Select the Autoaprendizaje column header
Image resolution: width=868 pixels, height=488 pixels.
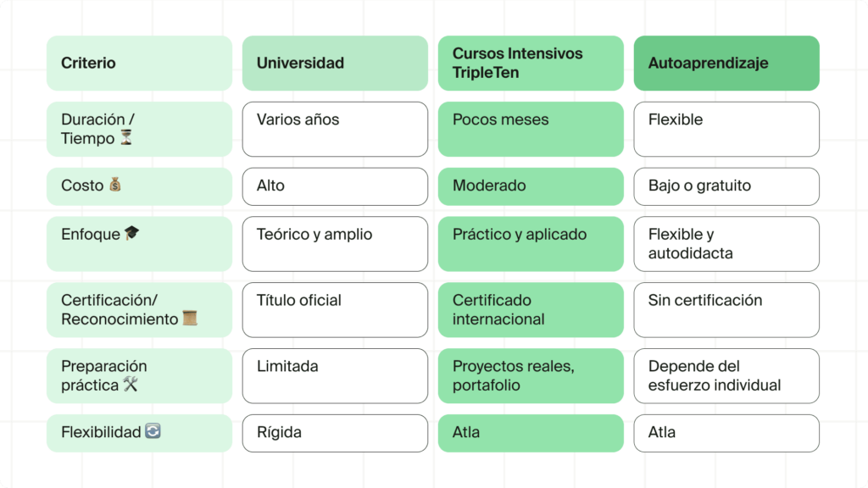(x=726, y=63)
